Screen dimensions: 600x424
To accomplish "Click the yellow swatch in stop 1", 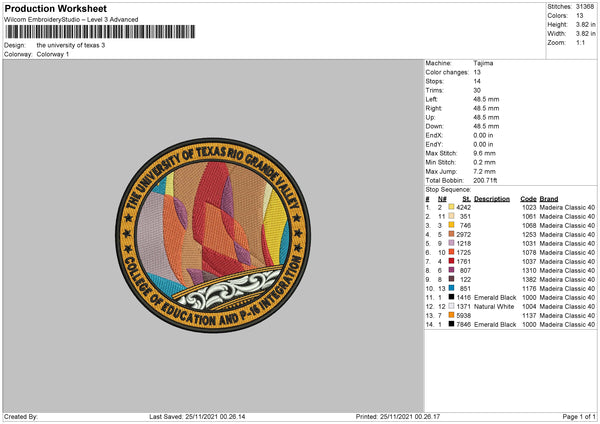I will (x=451, y=207).
